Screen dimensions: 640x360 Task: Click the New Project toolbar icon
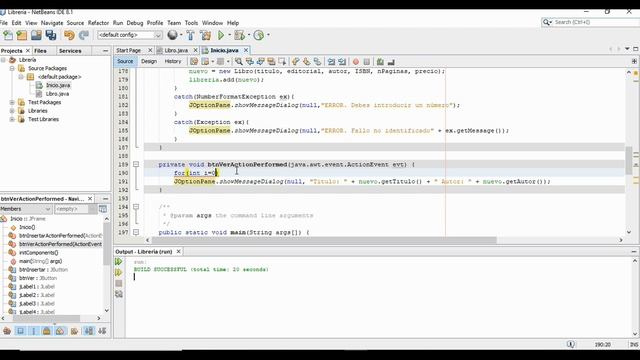coord(22,36)
